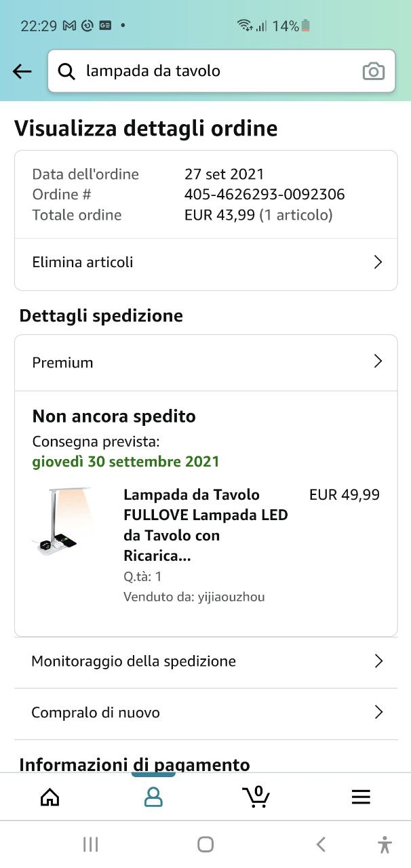Open the account profile tab
Image resolution: width=411 pixels, height=868 pixels.
[154, 797]
